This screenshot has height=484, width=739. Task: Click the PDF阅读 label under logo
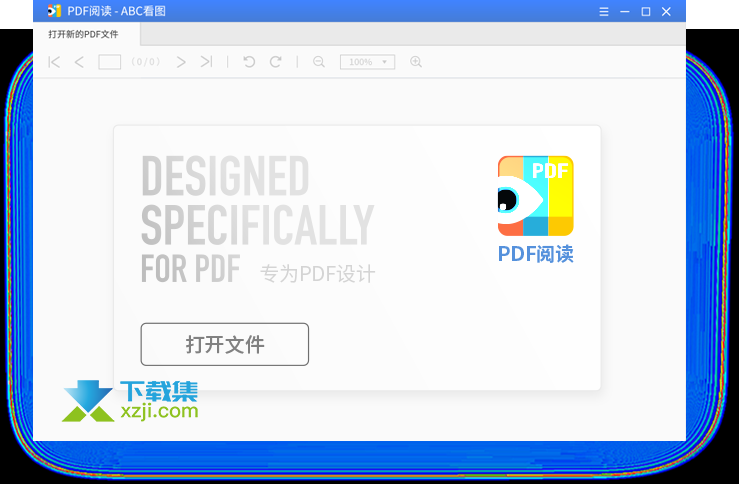535,254
